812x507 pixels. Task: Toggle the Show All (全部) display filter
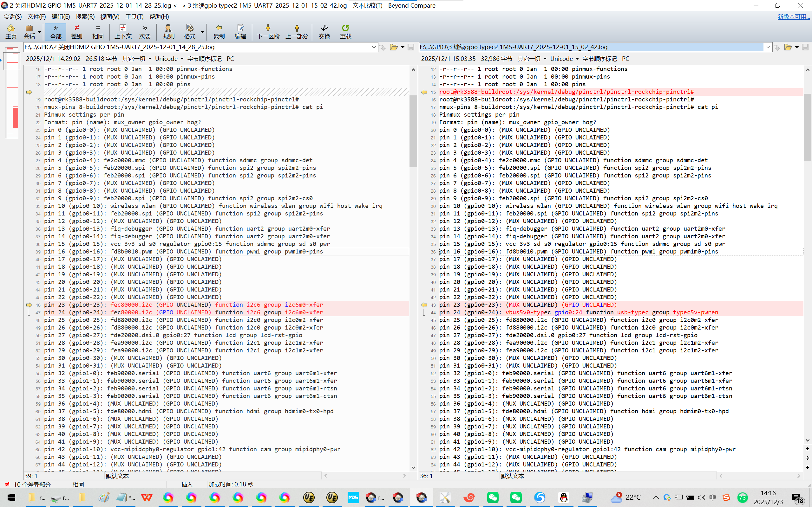[56, 31]
